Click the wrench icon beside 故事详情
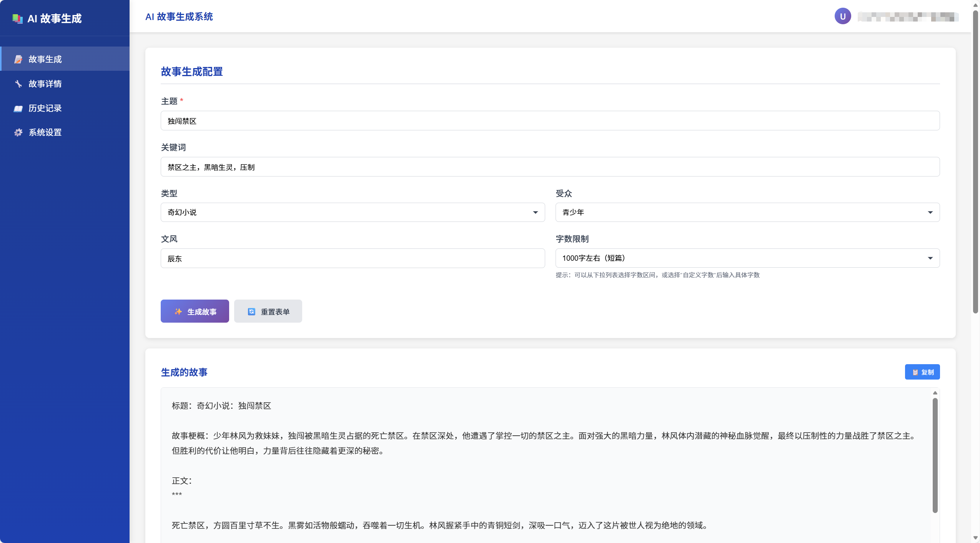Screen dimensions: 980x543 tap(18, 84)
